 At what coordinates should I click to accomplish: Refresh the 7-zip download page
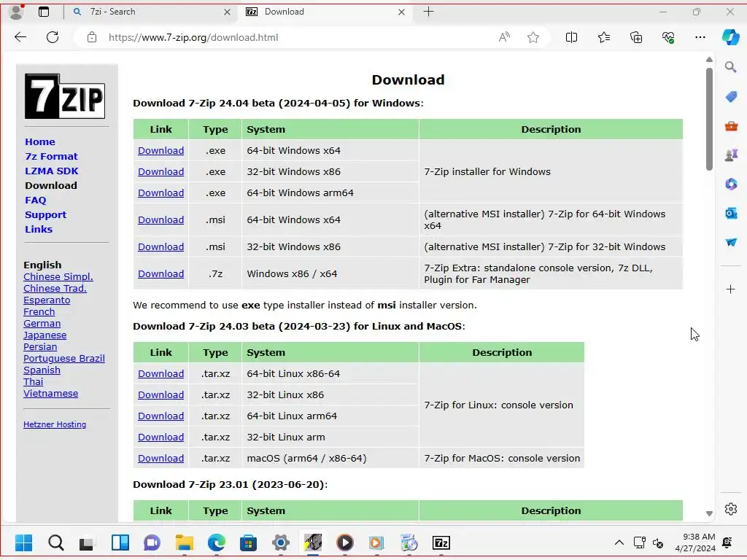tap(53, 37)
